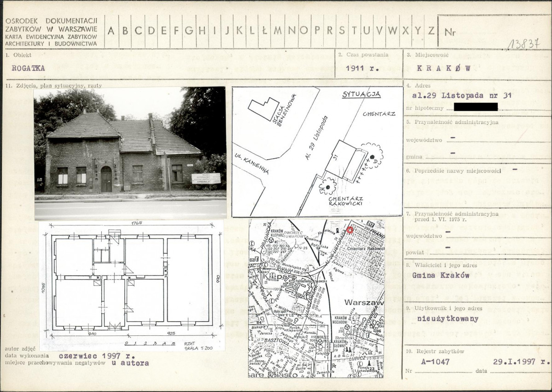Select the KRAKÓW locality field
The height and width of the screenshot is (392, 552).
tap(443, 67)
